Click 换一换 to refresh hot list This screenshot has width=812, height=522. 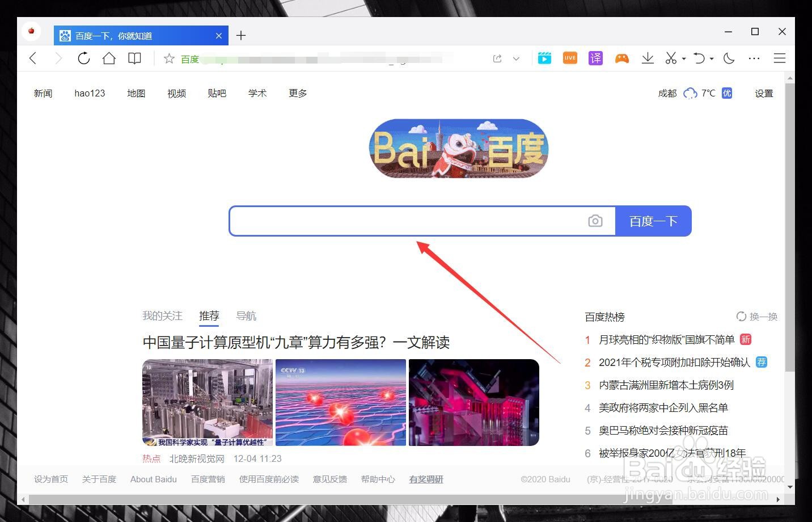tap(757, 316)
